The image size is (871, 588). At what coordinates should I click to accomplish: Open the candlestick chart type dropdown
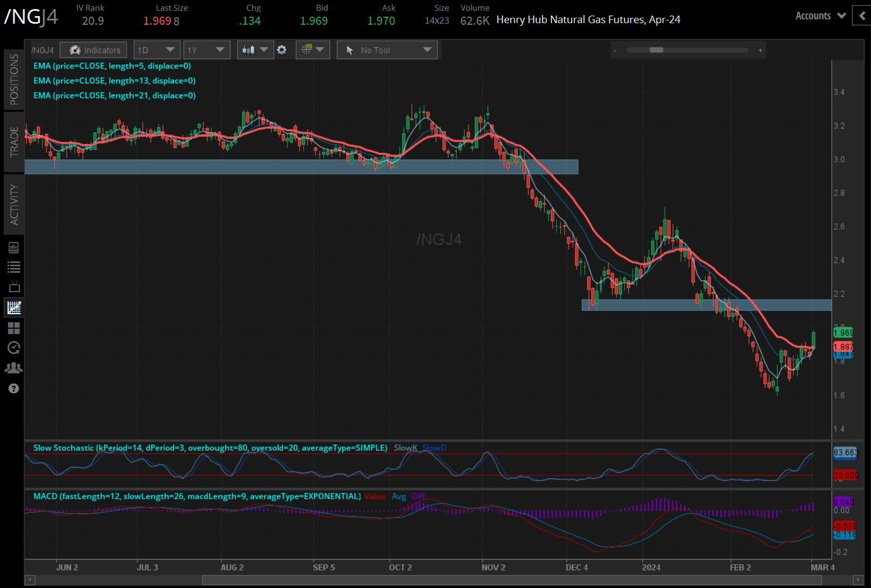[255, 50]
